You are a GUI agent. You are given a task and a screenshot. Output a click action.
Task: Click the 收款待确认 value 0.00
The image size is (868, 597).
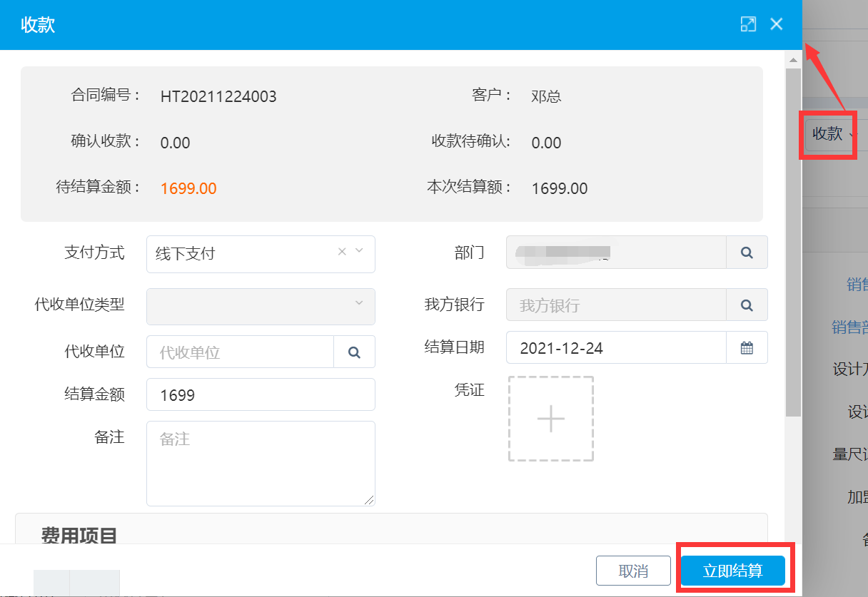pos(546,143)
